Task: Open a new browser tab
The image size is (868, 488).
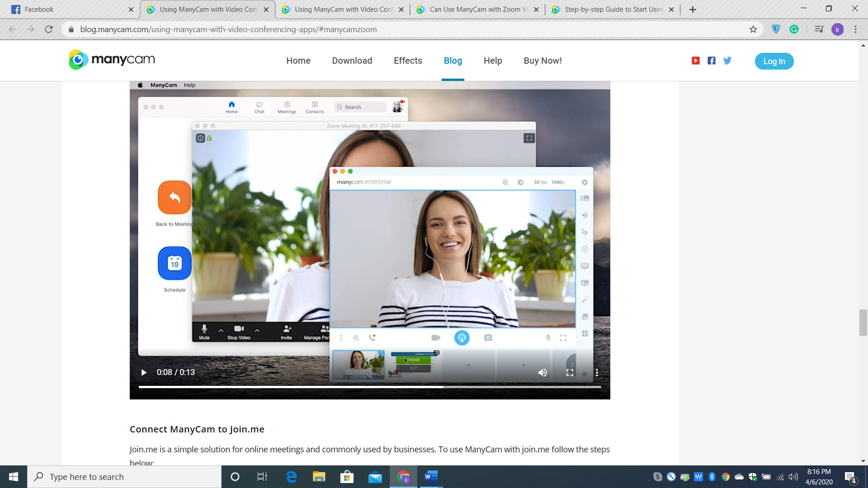Action: (693, 9)
